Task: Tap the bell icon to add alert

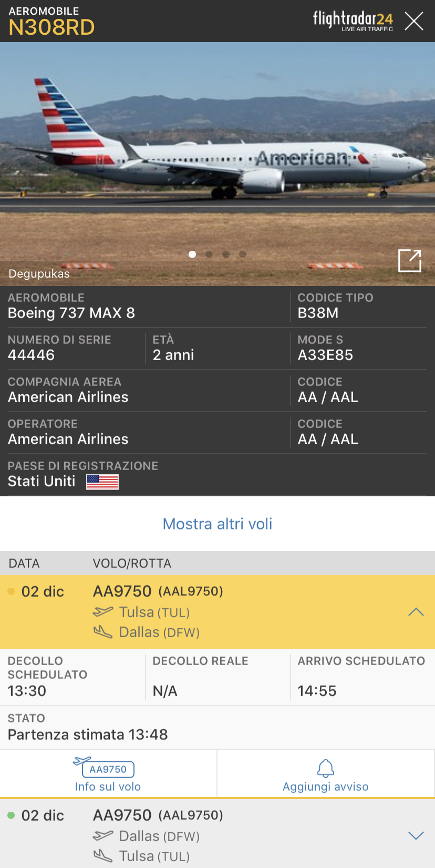Action: coord(326,768)
